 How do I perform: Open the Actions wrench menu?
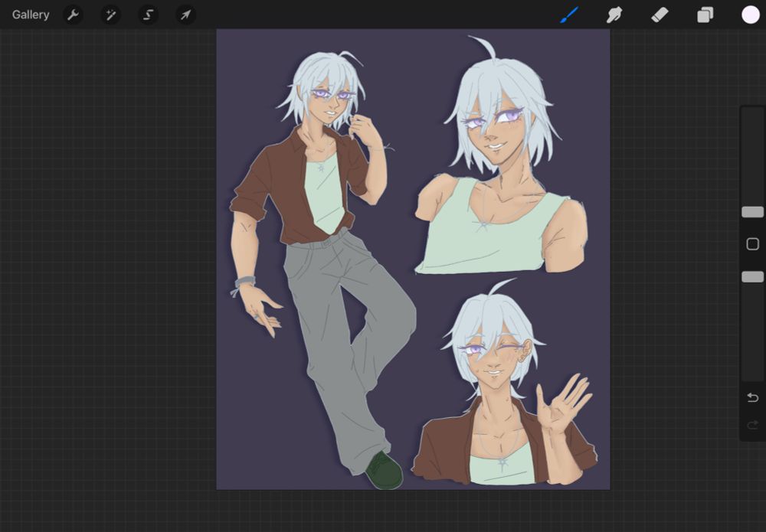pyautogui.click(x=73, y=15)
